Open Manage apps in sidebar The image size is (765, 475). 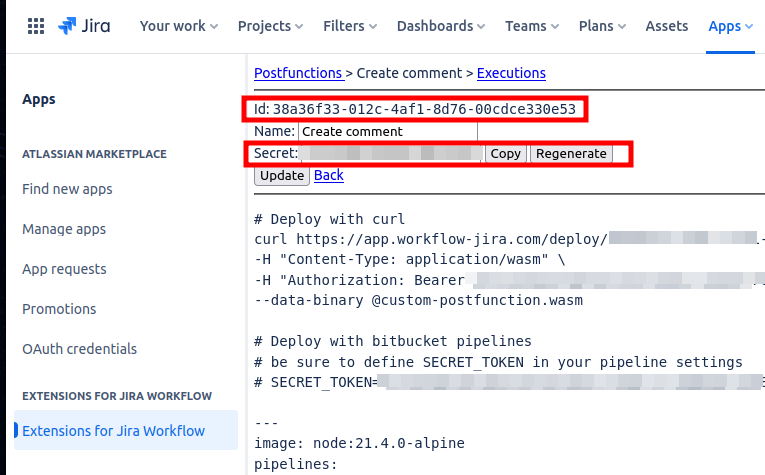[64, 229]
